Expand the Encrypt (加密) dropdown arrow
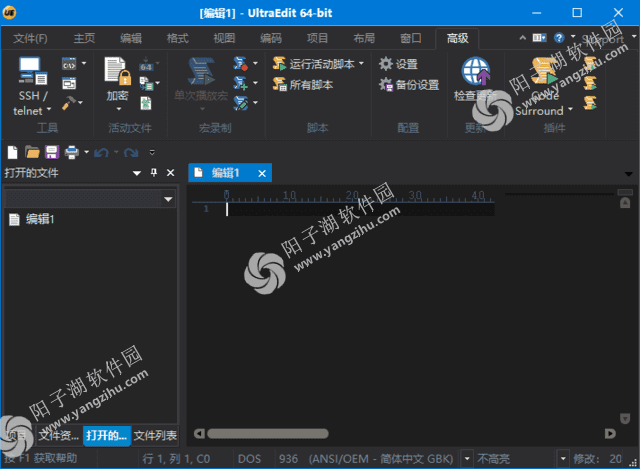The image size is (640, 469). click(x=119, y=109)
